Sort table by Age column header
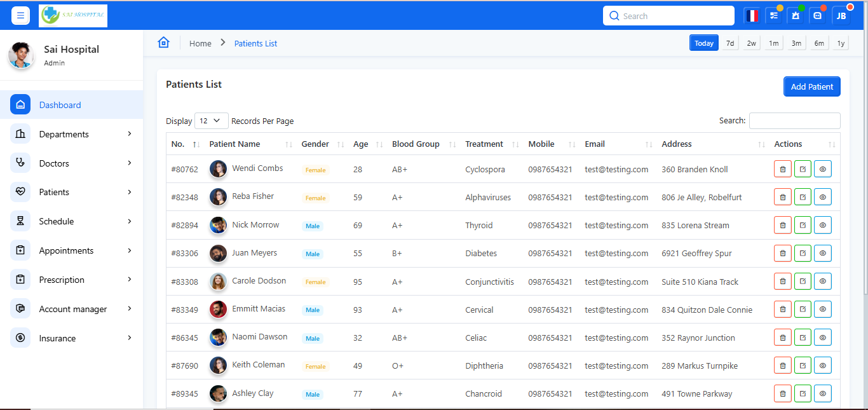This screenshot has height=410, width=868. 361,144
